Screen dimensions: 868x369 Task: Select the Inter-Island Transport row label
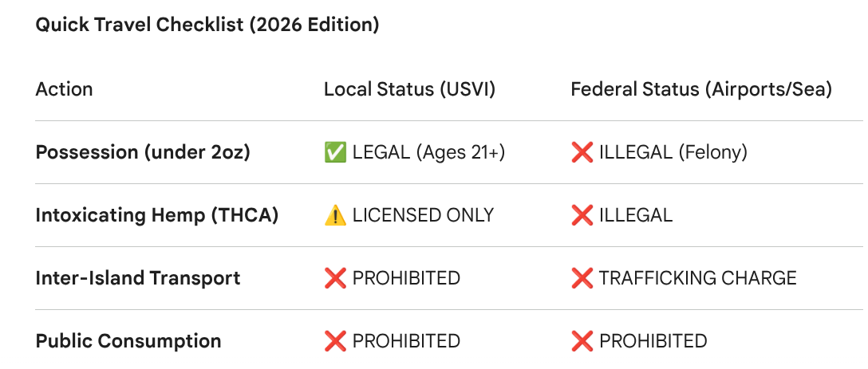coord(138,277)
